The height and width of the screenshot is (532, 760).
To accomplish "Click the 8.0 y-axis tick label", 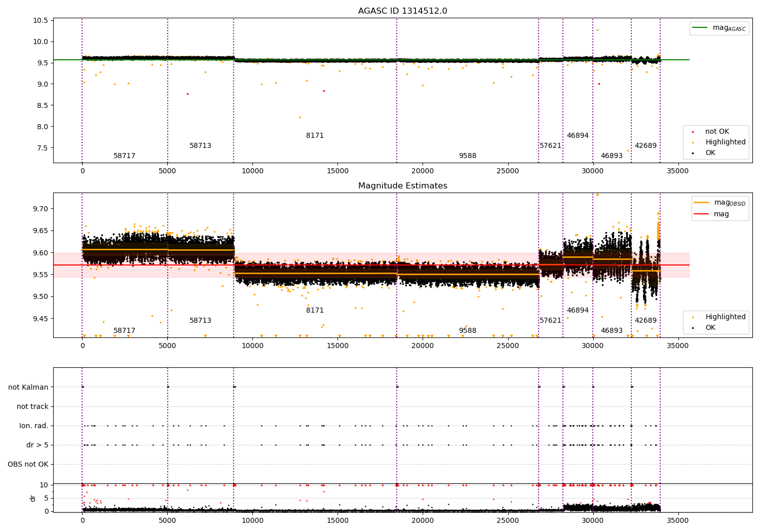I will click(x=43, y=127).
